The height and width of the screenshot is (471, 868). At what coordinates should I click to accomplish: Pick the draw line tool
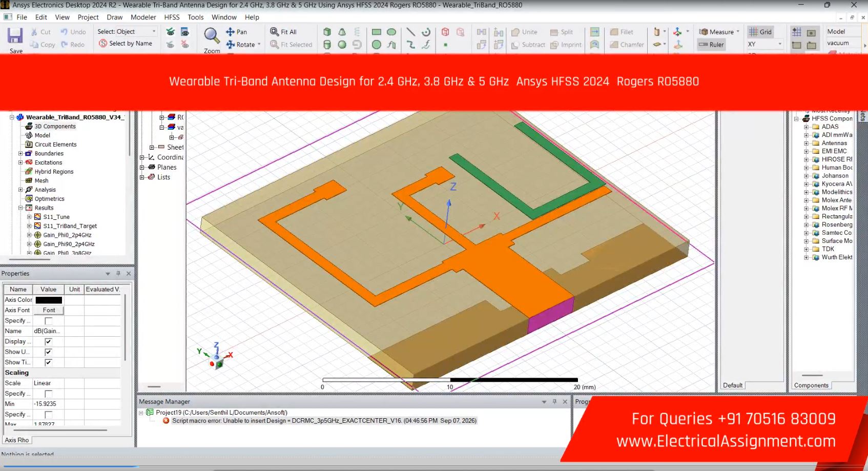(411, 32)
